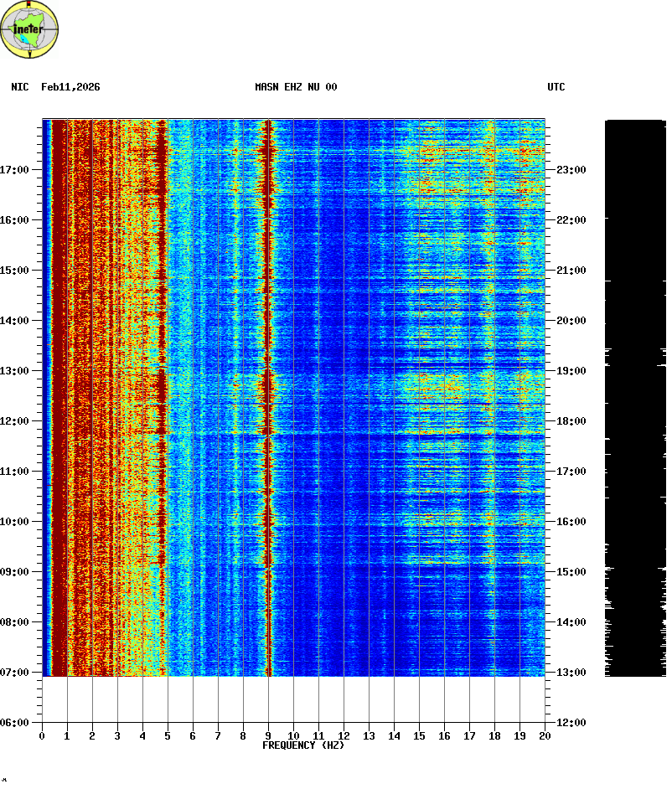672x789 pixels.
Task: Click the 23:00 UTC time label
Action: [570, 170]
